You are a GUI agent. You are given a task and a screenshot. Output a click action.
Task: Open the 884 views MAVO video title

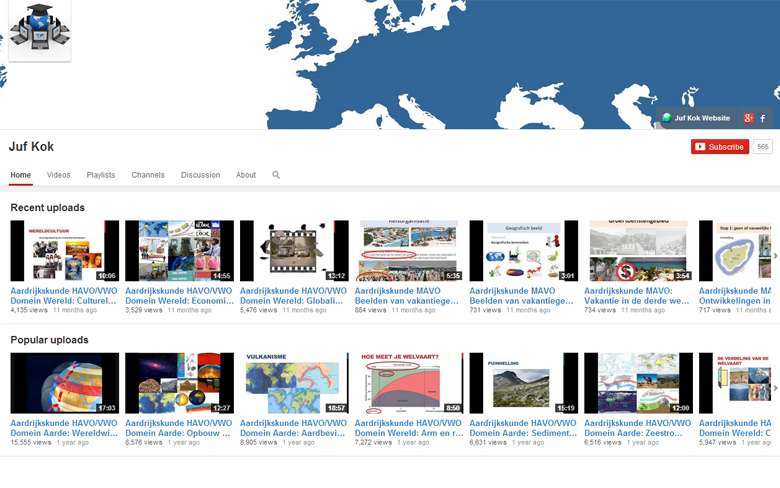click(406, 295)
